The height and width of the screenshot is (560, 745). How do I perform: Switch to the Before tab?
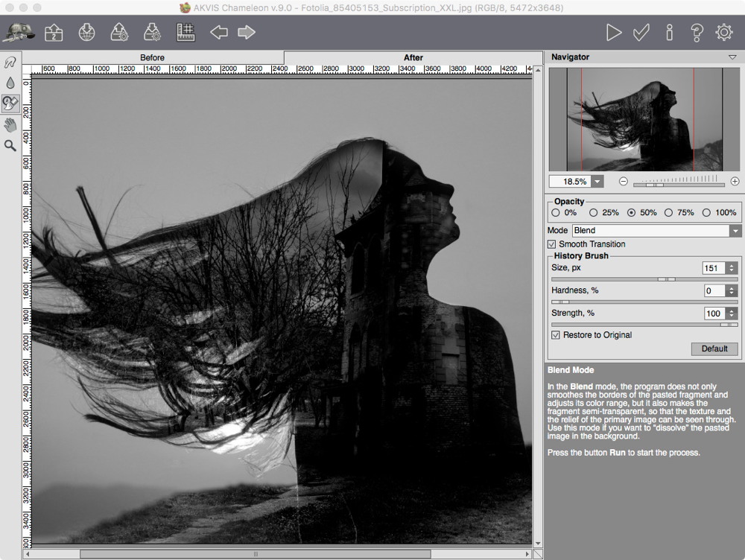[x=152, y=57]
